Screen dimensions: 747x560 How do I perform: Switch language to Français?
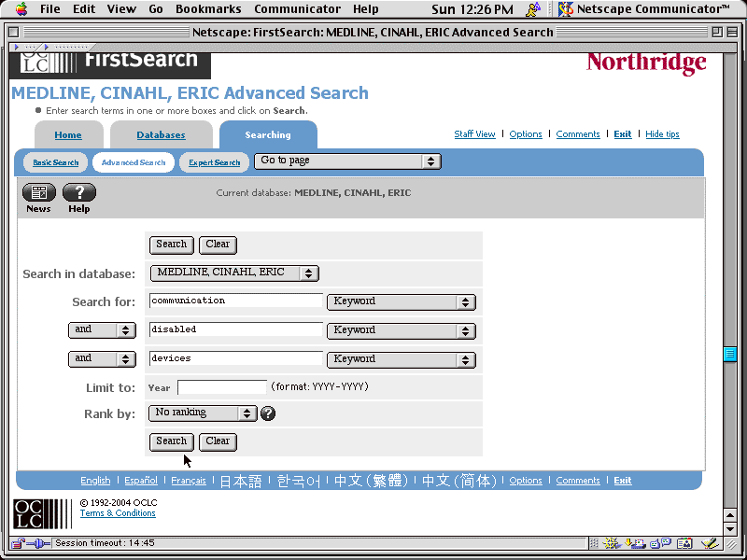click(x=189, y=481)
